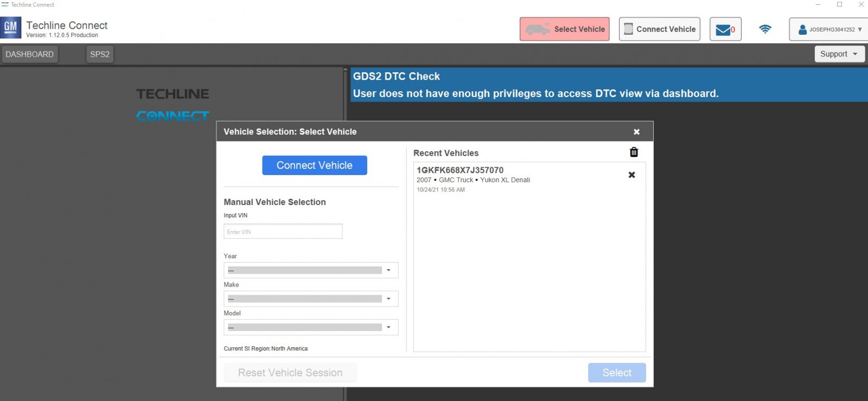Click the 10/24/21 10:56 AM timestamp
This screenshot has width=868, height=401.
441,190
